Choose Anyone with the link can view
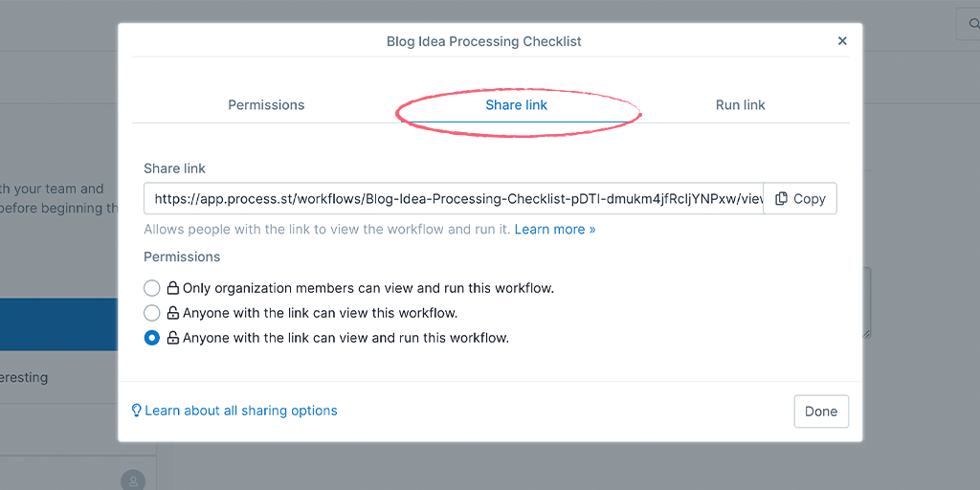This screenshot has height=490, width=980. point(152,313)
